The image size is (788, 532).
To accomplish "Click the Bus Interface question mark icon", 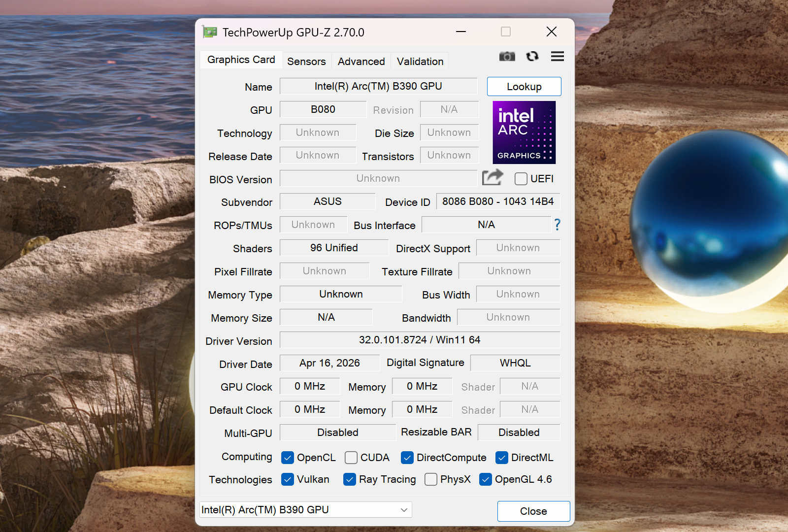I will pos(557,225).
